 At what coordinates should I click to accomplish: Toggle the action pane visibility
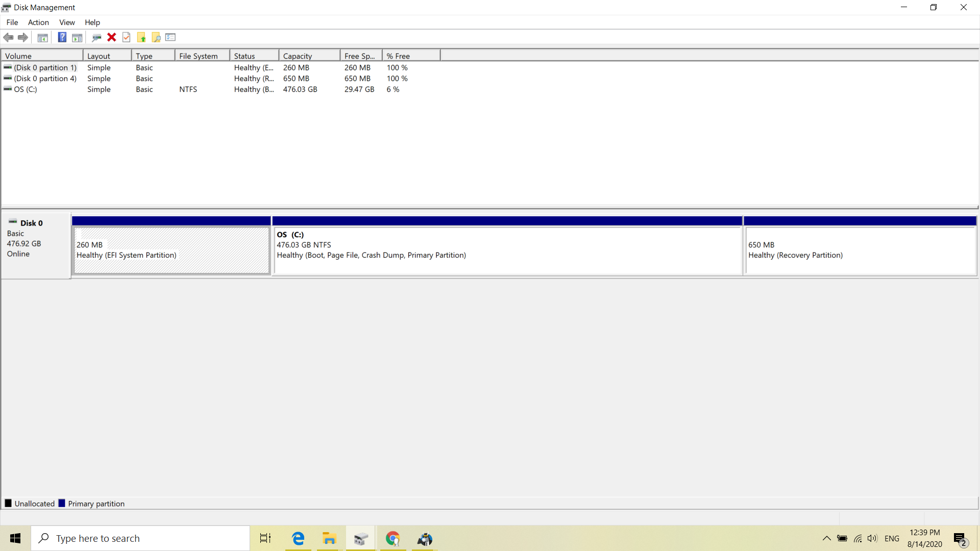coord(78,37)
